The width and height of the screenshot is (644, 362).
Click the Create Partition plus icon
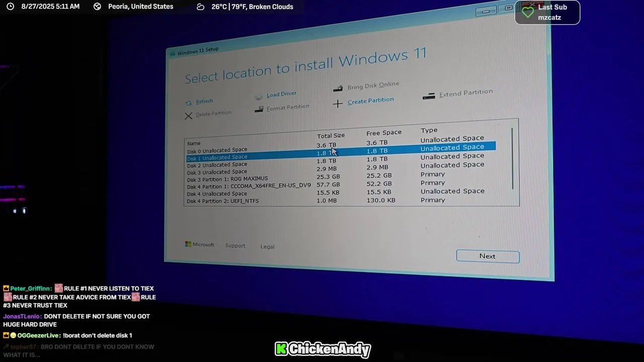(x=338, y=104)
